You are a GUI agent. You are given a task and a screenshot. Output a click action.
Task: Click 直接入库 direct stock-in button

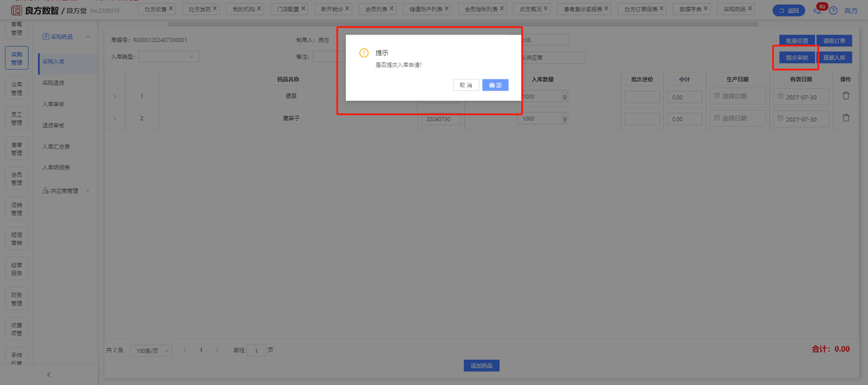[x=834, y=58]
